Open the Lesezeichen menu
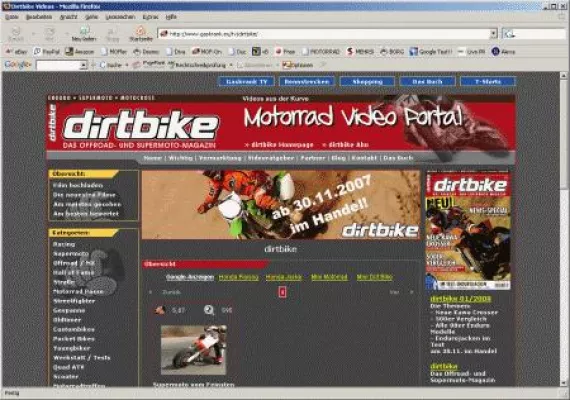The width and height of the screenshot is (570, 400). (x=120, y=17)
